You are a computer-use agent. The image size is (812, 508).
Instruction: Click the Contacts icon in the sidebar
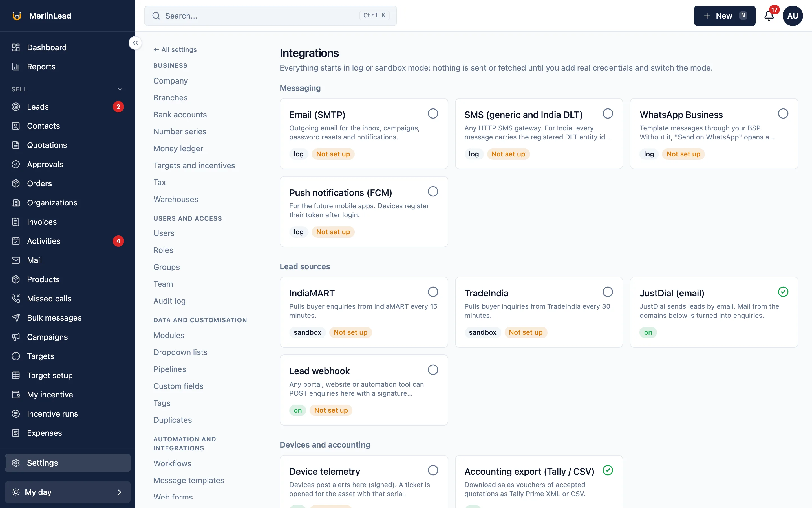tap(16, 126)
